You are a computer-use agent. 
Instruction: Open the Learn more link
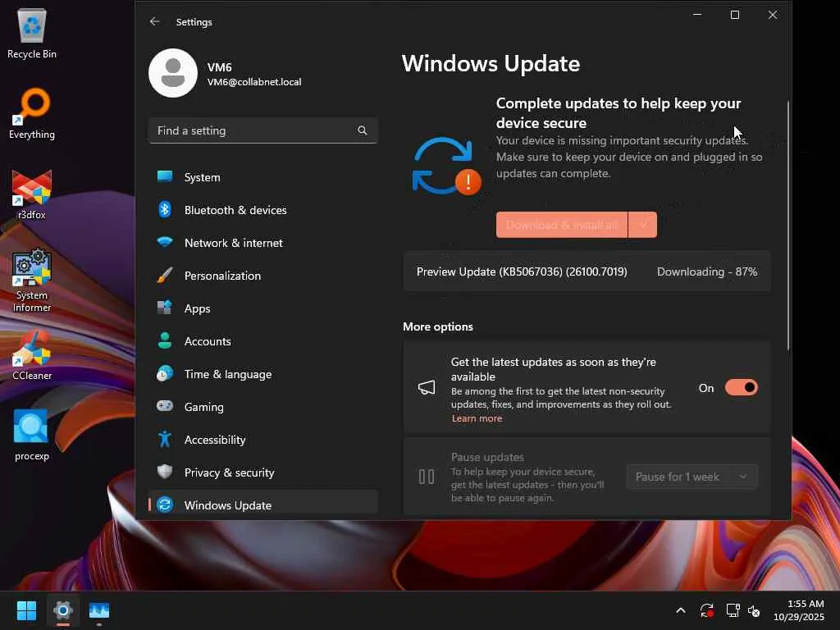pyautogui.click(x=477, y=418)
